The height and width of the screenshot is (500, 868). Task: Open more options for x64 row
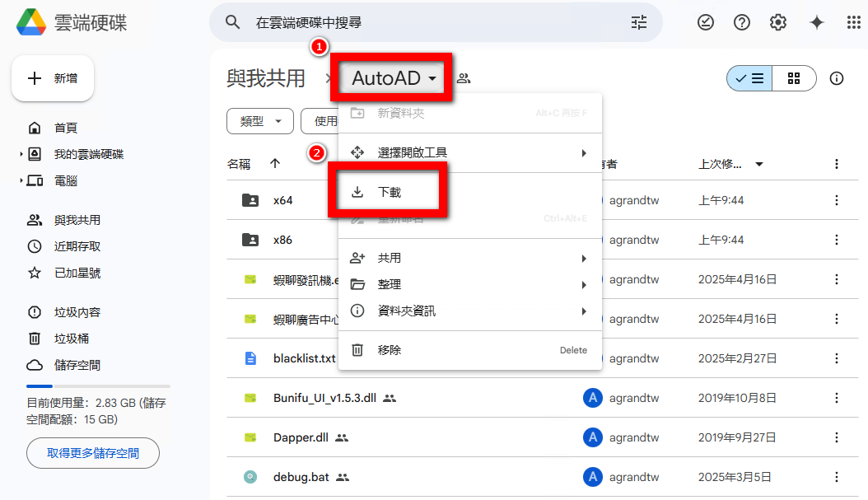click(837, 200)
